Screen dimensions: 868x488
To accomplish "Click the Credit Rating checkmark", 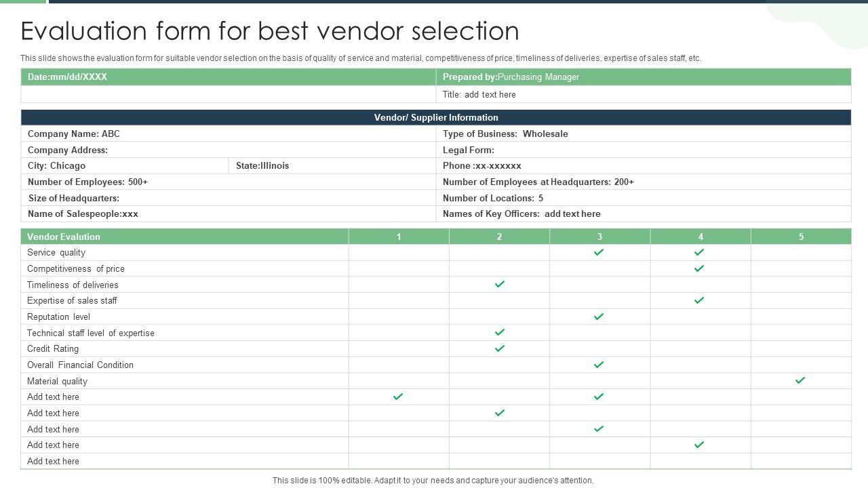I will click(500, 348).
